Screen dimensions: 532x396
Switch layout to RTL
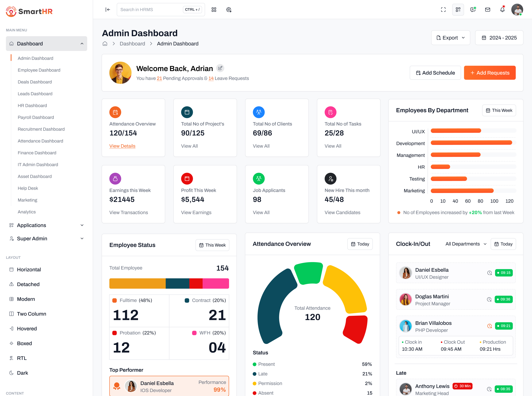[x=22, y=358]
